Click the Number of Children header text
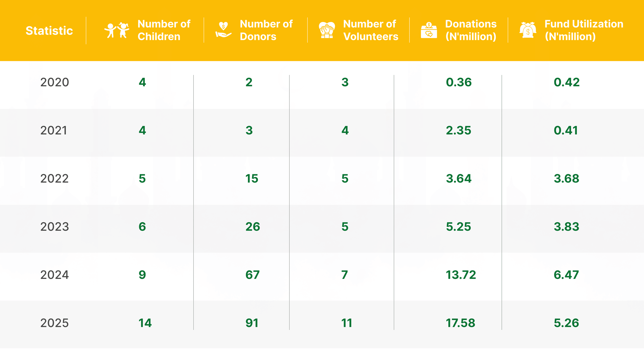 pyautogui.click(x=164, y=30)
